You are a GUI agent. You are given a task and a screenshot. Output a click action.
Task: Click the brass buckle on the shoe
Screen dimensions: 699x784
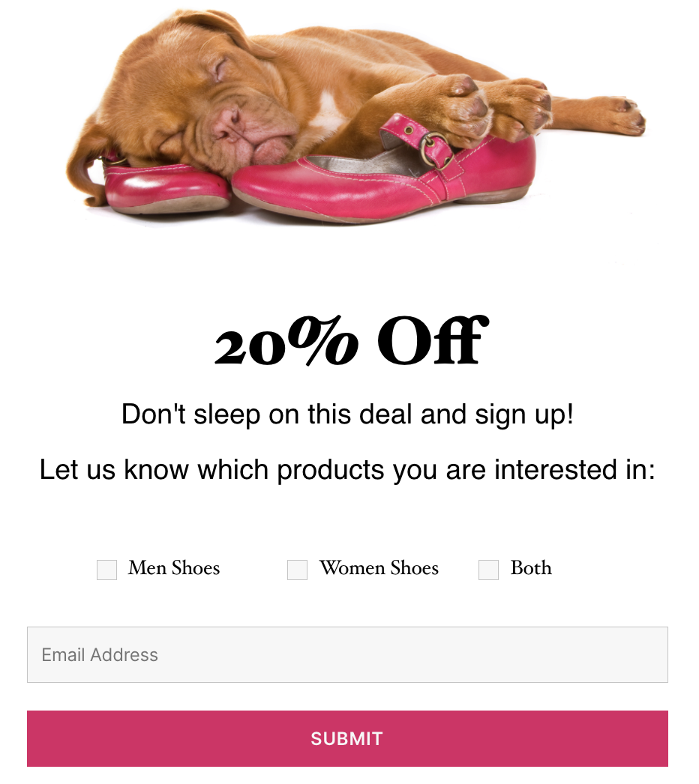pos(434,147)
